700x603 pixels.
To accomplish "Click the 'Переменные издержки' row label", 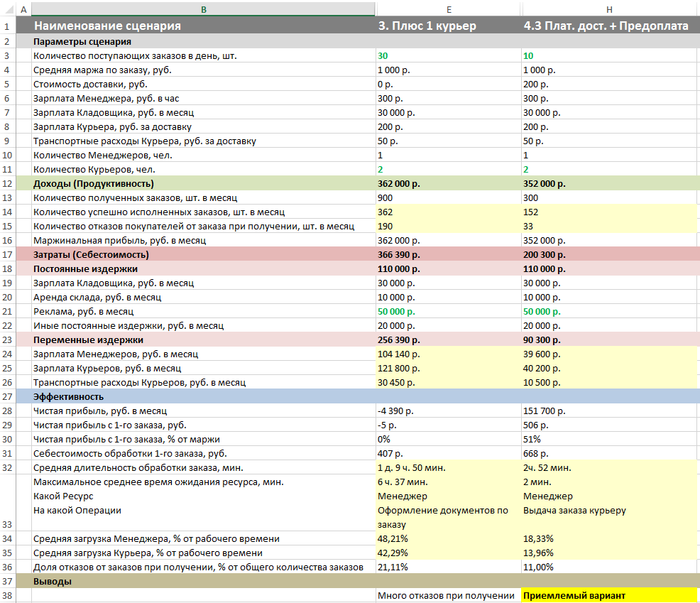I will point(89,340).
